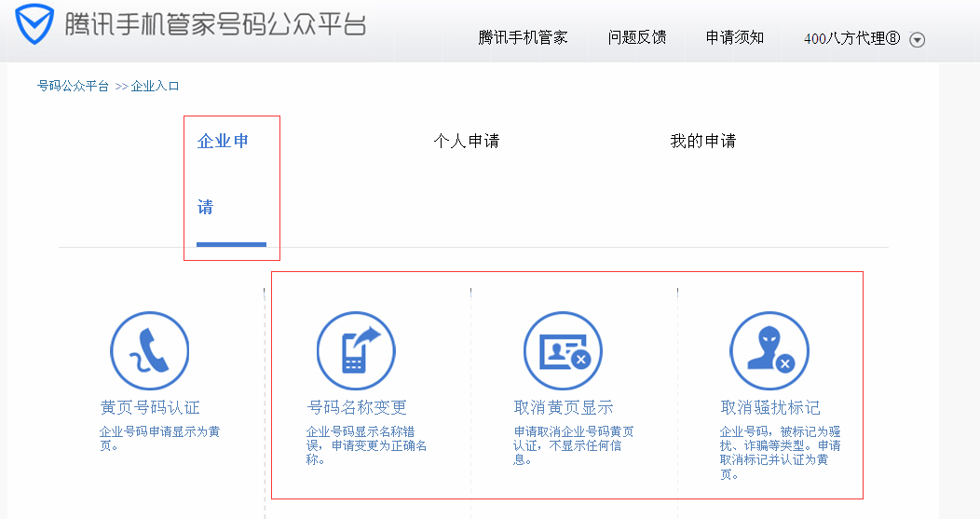This screenshot has width=980, height=519.
Task: Open 申请须知 in the top navigation
Action: click(x=735, y=38)
